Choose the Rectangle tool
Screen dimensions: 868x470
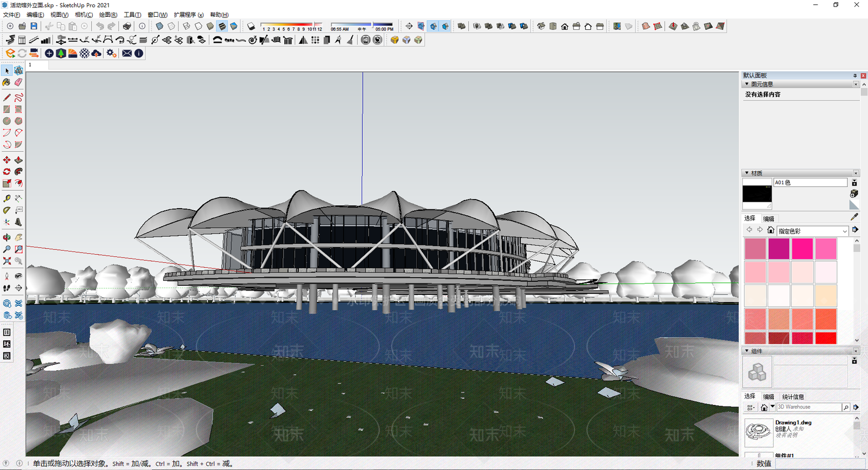coord(7,110)
